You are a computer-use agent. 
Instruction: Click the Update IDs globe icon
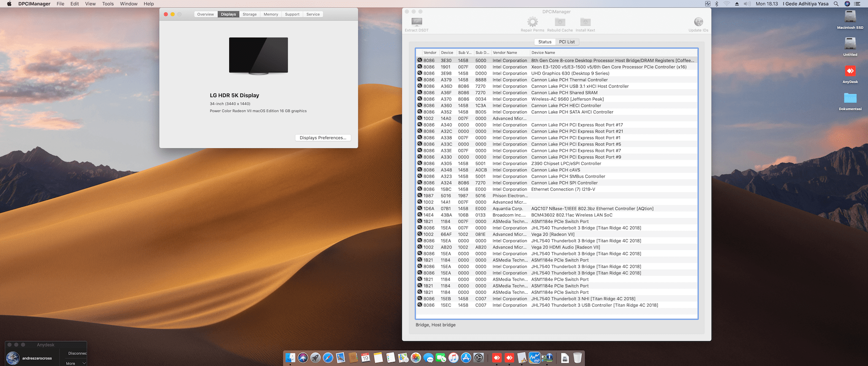coord(698,22)
